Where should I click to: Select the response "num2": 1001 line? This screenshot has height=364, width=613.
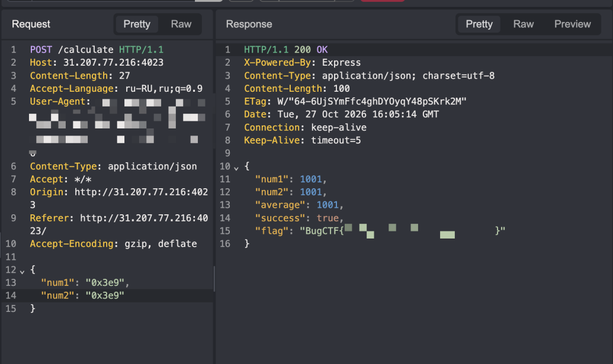(291, 192)
